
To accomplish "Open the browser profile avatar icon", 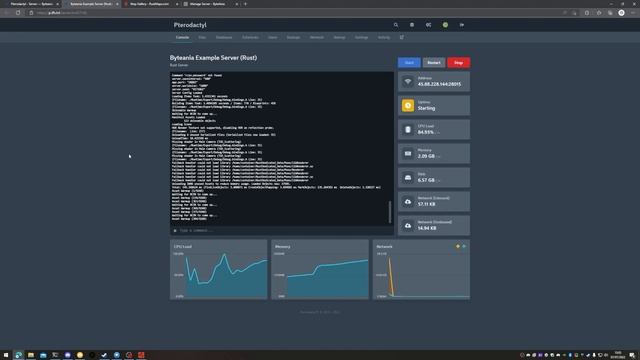I will click(x=621, y=13).
